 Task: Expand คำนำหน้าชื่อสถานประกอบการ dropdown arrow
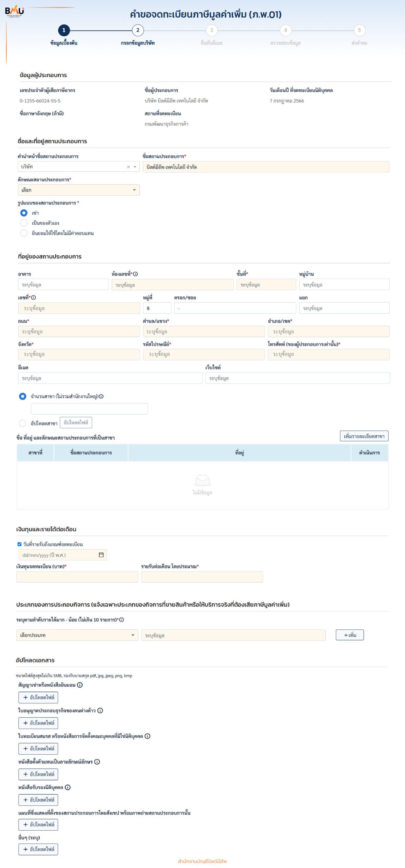[135, 167]
